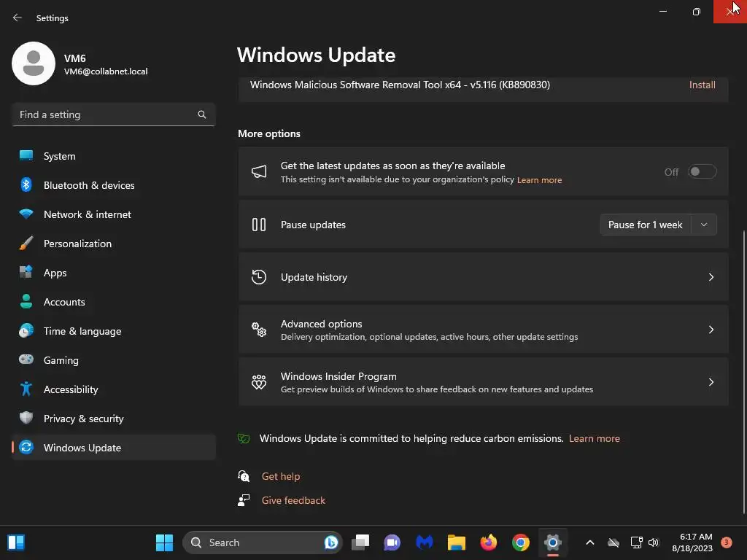Viewport: 747px width, 560px height.
Task: Open Personalization settings
Action: click(113, 244)
